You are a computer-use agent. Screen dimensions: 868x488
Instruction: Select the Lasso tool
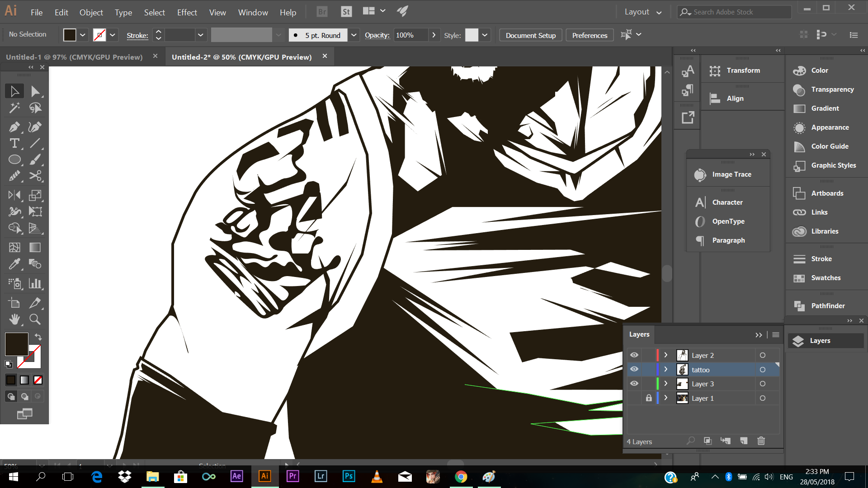[x=35, y=108]
